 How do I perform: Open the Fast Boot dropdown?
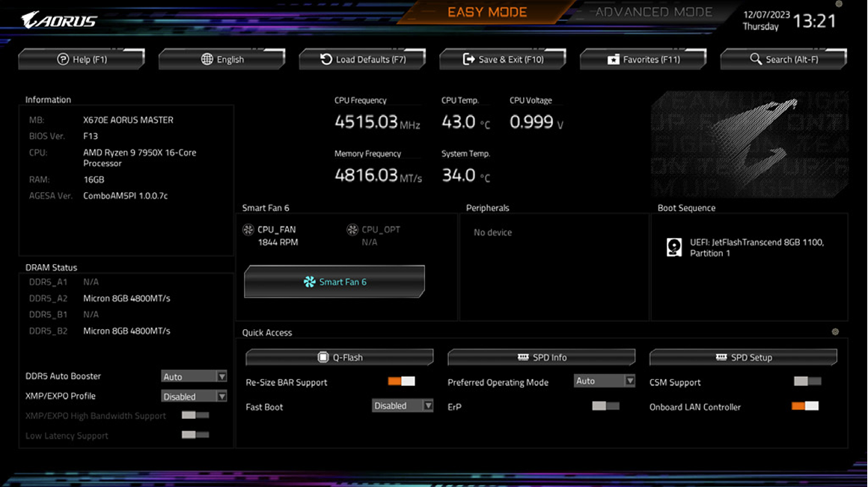pos(403,406)
